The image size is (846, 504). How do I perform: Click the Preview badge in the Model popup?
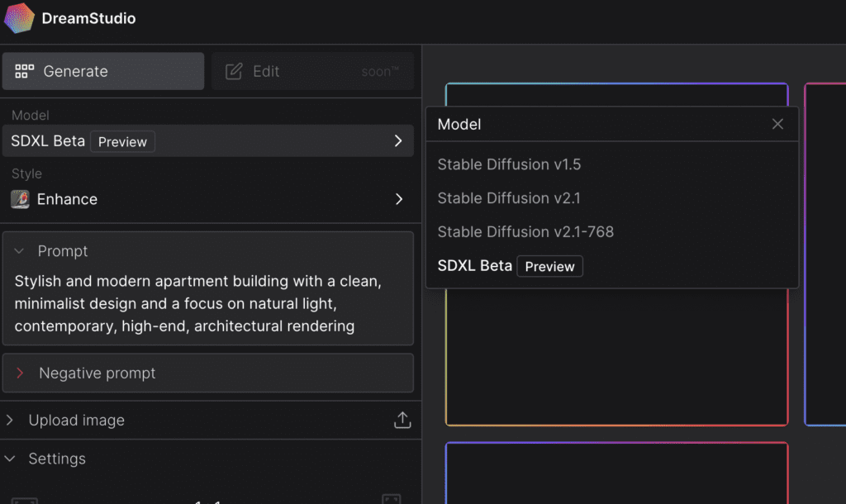549,267
